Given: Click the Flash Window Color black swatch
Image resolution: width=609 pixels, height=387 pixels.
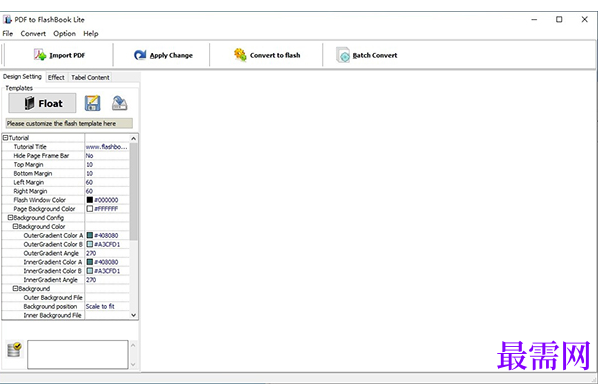Looking at the screenshot, I should click(x=90, y=200).
